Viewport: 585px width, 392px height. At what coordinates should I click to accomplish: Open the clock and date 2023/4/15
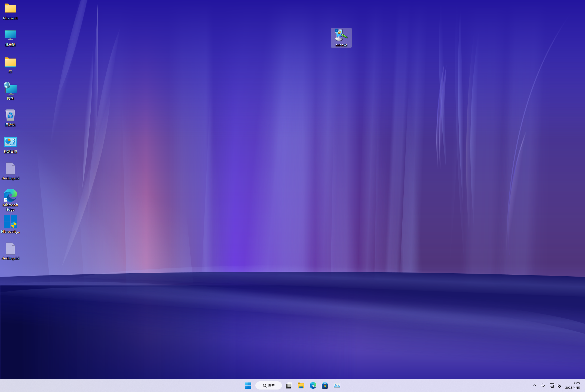coord(572,385)
